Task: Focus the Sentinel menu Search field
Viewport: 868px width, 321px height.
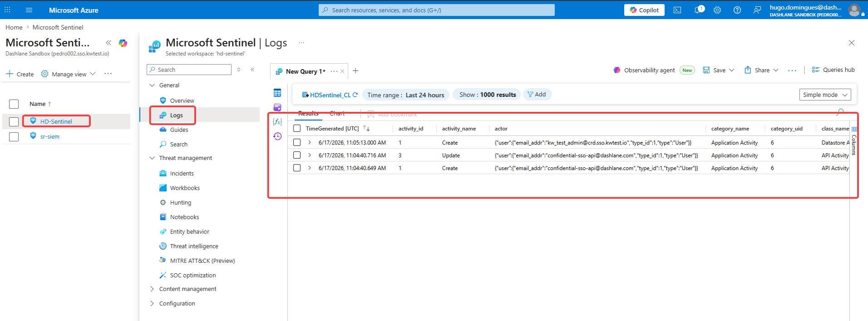Action: click(x=189, y=70)
